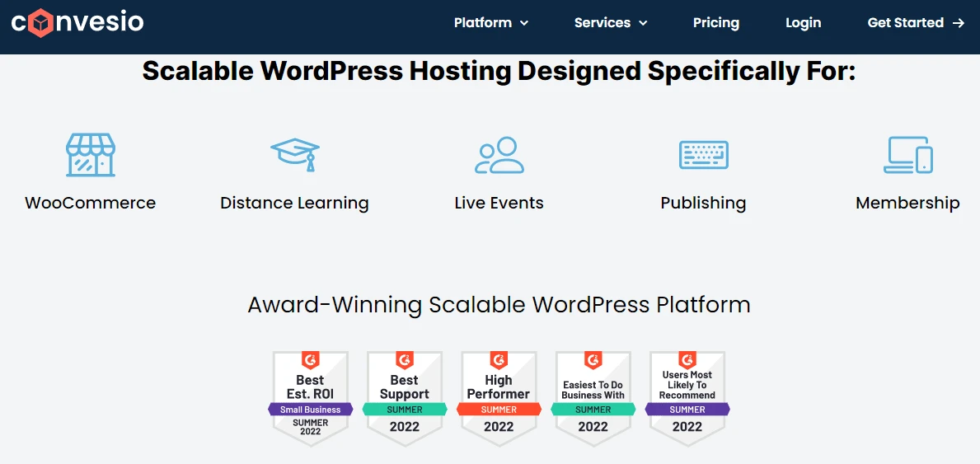Click the Convesio logo
980x464 pixels.
(77, 23)
